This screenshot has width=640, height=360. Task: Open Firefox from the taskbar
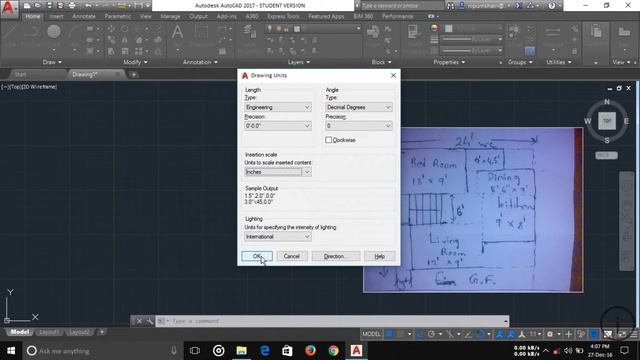click(x=310, y=351)
